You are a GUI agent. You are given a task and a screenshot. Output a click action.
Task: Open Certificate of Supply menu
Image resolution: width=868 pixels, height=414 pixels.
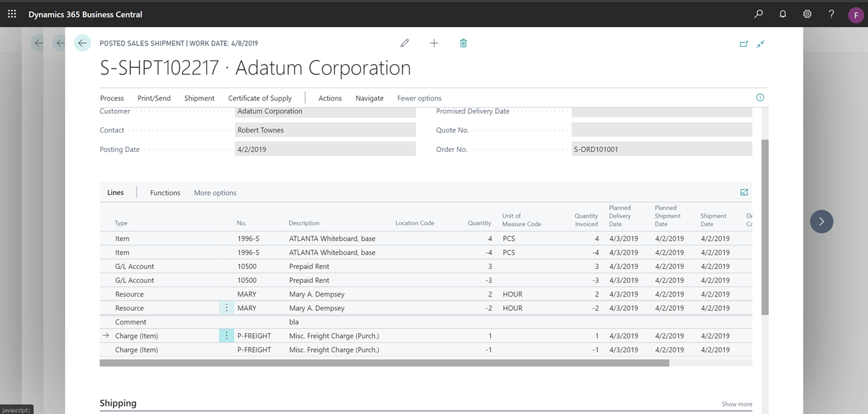click(260, 98)
